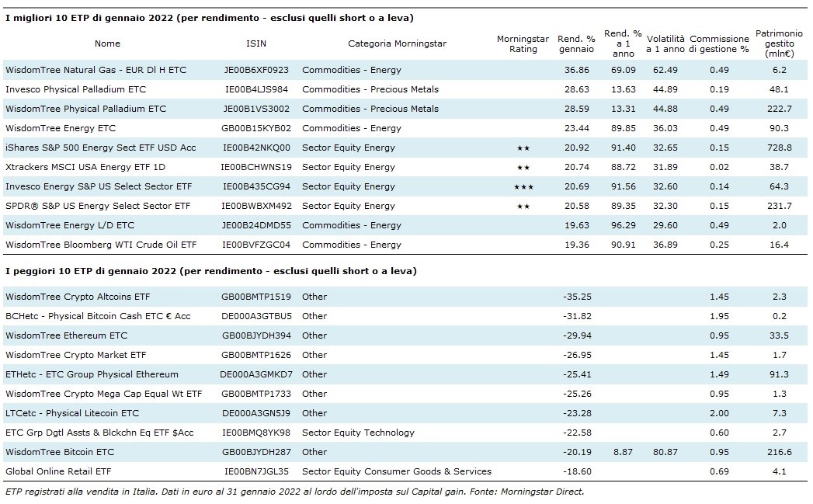Select WisdomTree Crypto Altcoins ETF name
Screen dimensions: 813x504
[x=78, y=297]
